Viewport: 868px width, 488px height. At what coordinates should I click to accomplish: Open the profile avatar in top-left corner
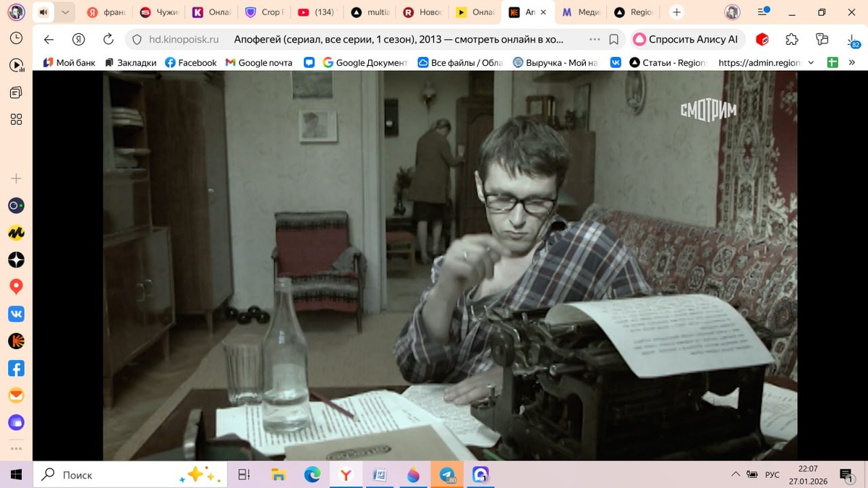pyautogui.click(x=16, y=12)
